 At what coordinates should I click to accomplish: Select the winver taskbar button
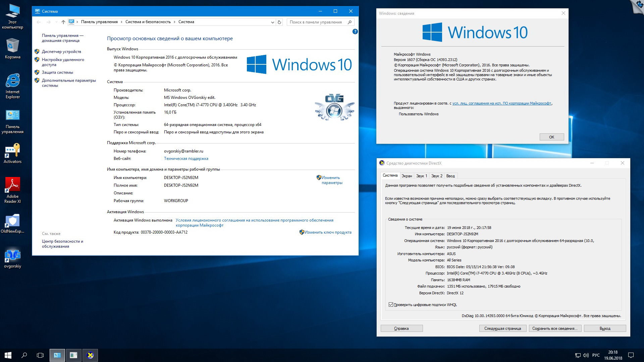73,355
